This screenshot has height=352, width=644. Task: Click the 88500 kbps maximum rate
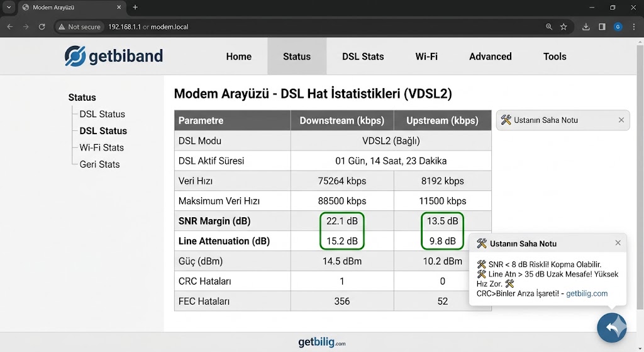pos(342,201)
